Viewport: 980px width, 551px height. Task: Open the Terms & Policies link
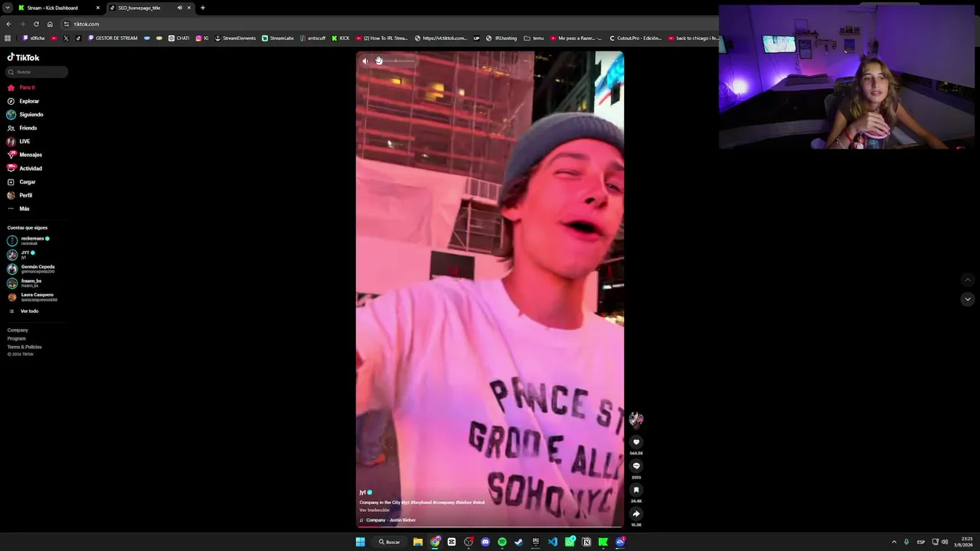[x=24, y=347]
